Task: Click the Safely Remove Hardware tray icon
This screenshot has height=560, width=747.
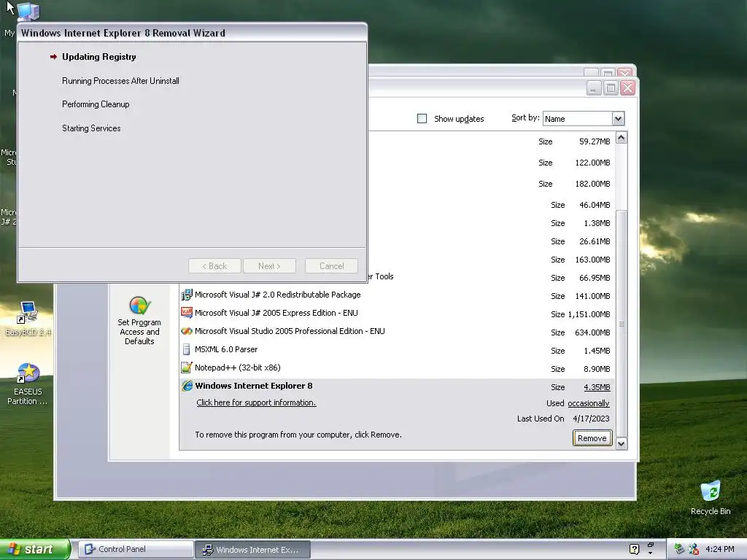Action: [680, 549]
